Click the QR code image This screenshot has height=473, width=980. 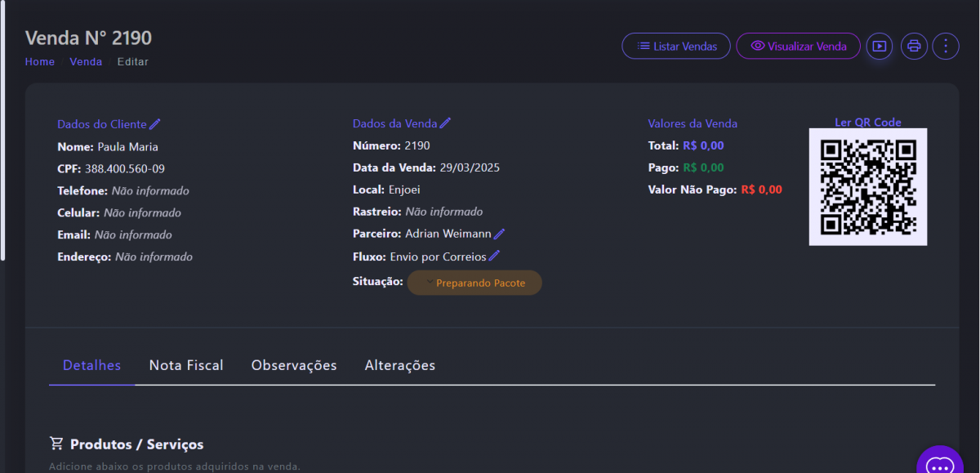point(867,187)
